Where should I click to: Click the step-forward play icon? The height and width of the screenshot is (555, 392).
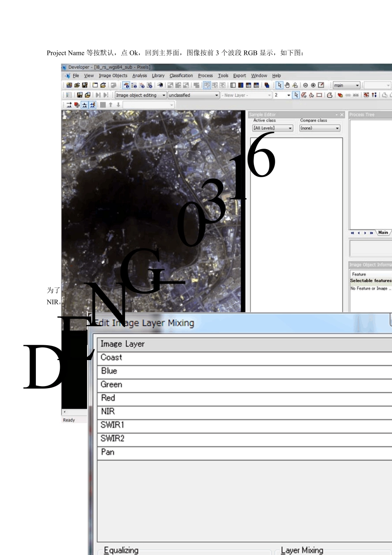pos(98,95)
